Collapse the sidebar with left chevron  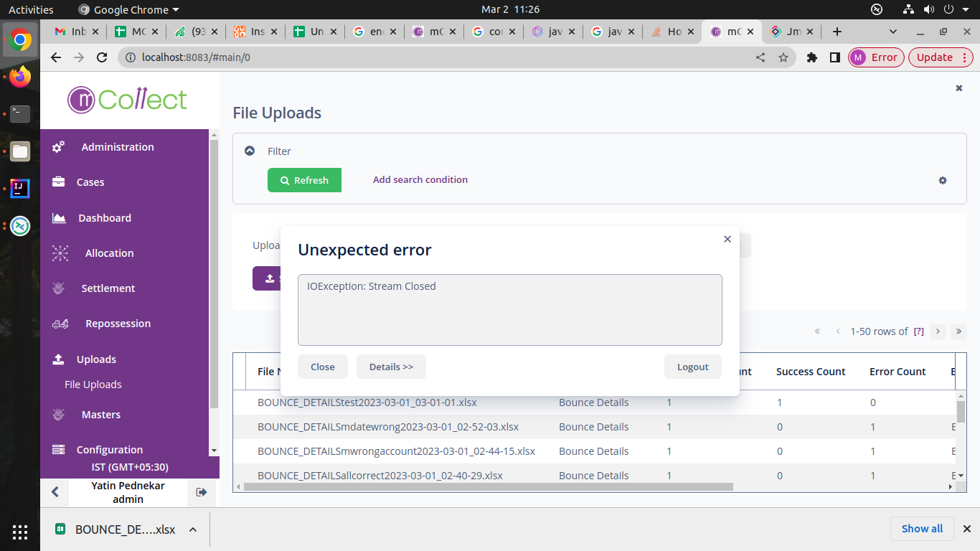click(55, 492)
